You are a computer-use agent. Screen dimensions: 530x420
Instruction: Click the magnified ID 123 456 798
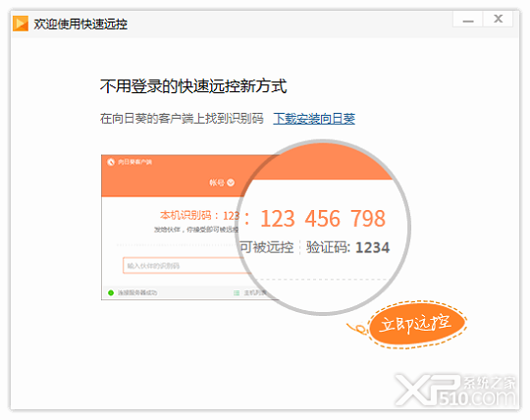(323, 219)
